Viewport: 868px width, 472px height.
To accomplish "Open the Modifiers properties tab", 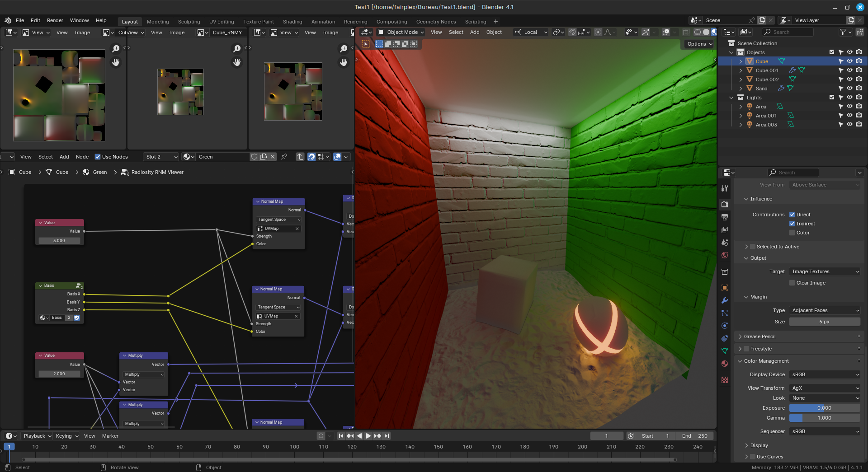I will [725, 300].
